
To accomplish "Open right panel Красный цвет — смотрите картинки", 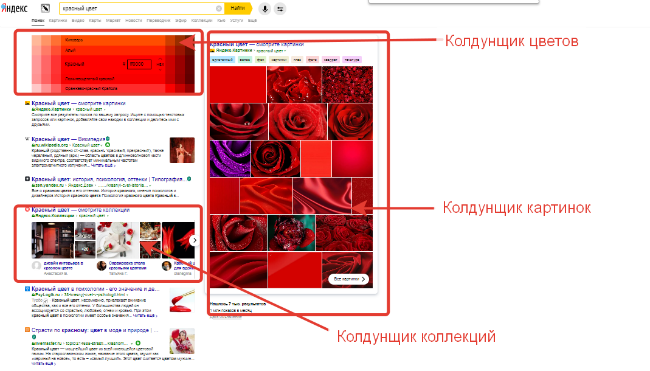I will tap(257, 44).
